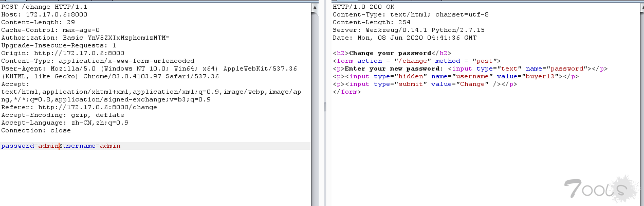
Task: Click the closing '</form>' tag line
Action: (347, 91)
